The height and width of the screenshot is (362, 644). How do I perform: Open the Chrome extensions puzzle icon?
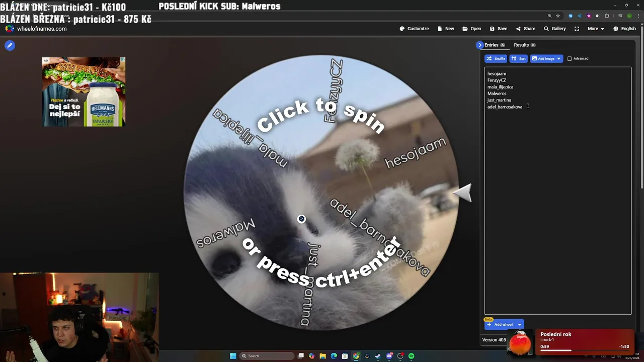[x=607, y=16]
